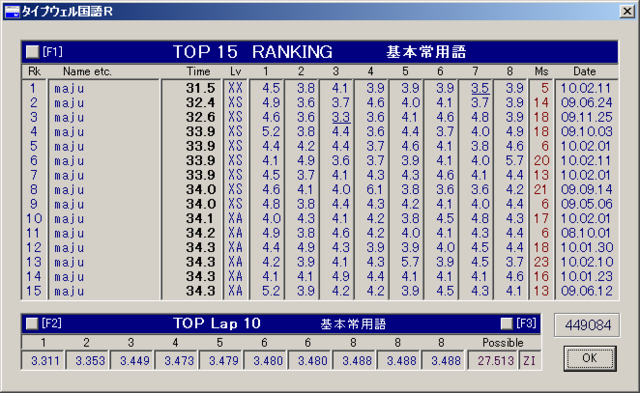Click the miss count 21 in rank 8
Viewport: 640px width, 393px height.
(540, 189)
